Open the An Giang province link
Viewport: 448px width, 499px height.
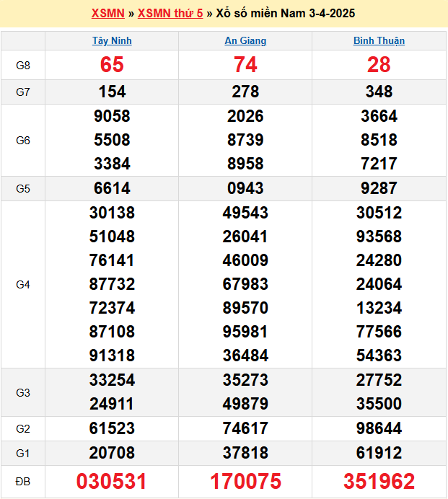coord(245,41)
